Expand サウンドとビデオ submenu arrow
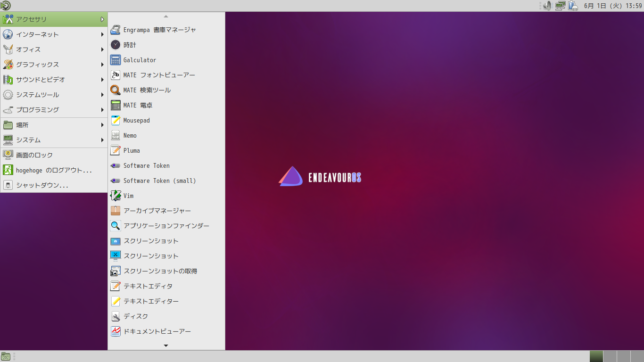 tap(102, 80)
